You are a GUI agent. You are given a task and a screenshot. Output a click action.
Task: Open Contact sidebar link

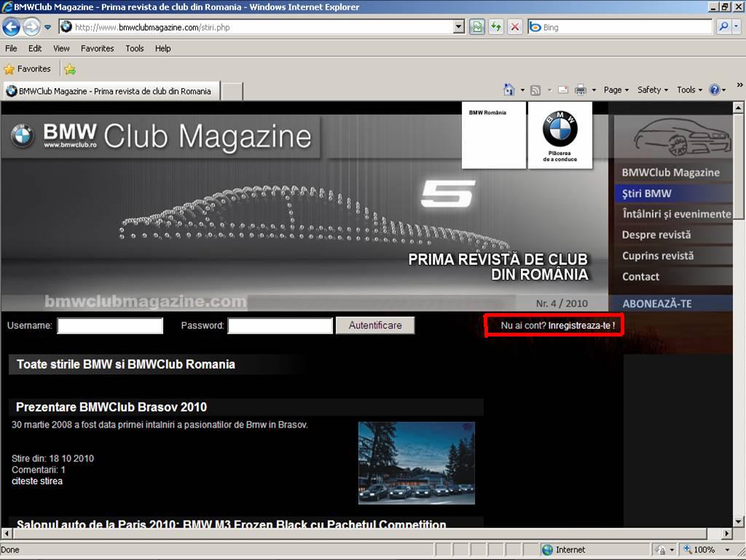pos(640,277)
